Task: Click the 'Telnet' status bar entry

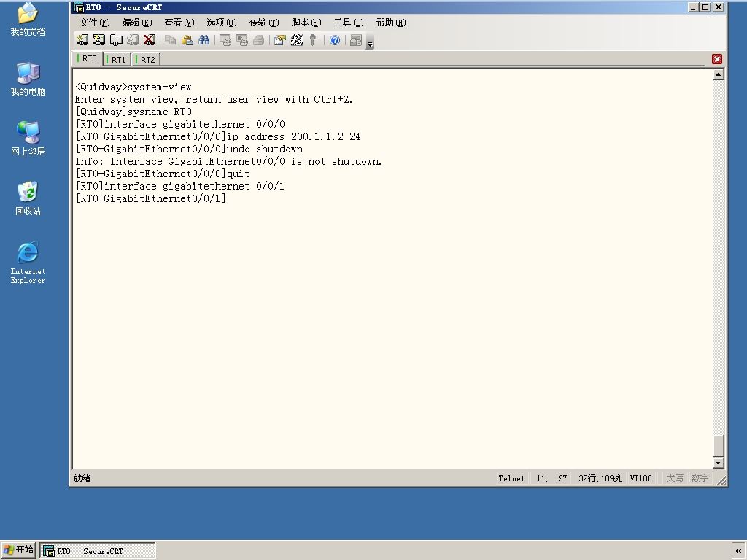Action: coord(511,478)
